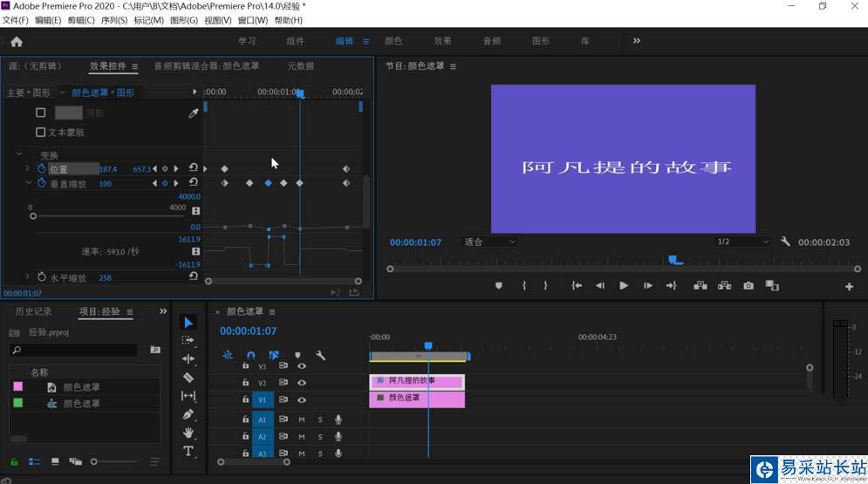868x484 pixels.
Task: Select the Track Select Forward tool
Action: pyautogui.click(x=188, y=340)
